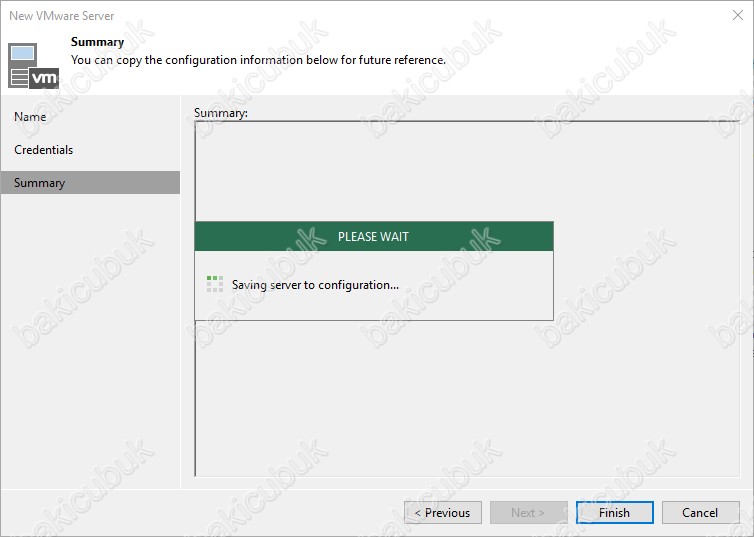Click the spinning progress indicator icon
Viewport: 754px width, 537px height.
(x=215, y=284)
